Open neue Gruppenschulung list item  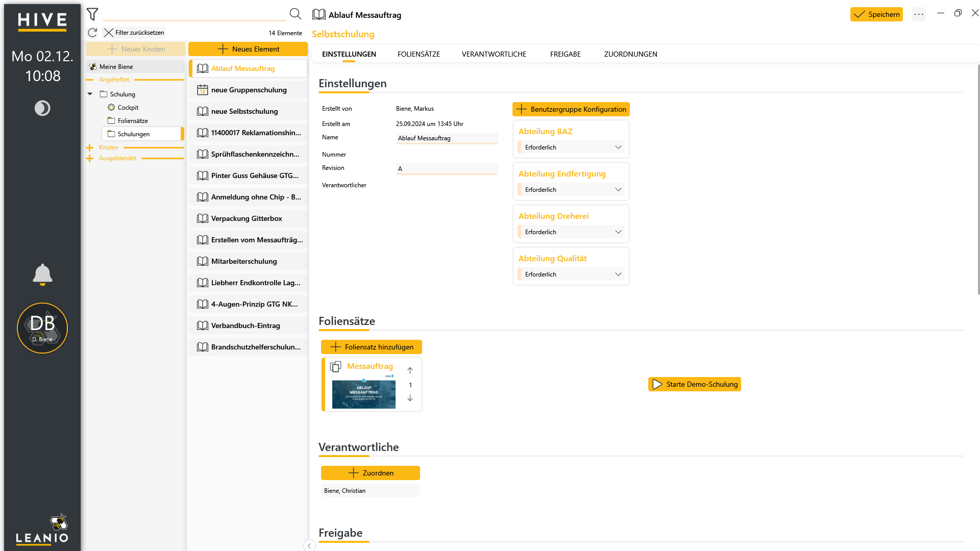[x=248, y=90]
